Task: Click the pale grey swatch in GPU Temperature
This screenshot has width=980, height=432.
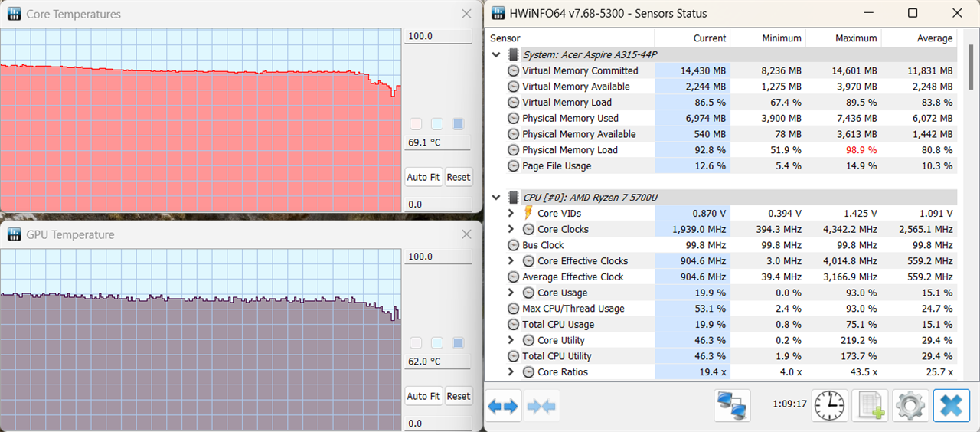Action: pos(416,343)
